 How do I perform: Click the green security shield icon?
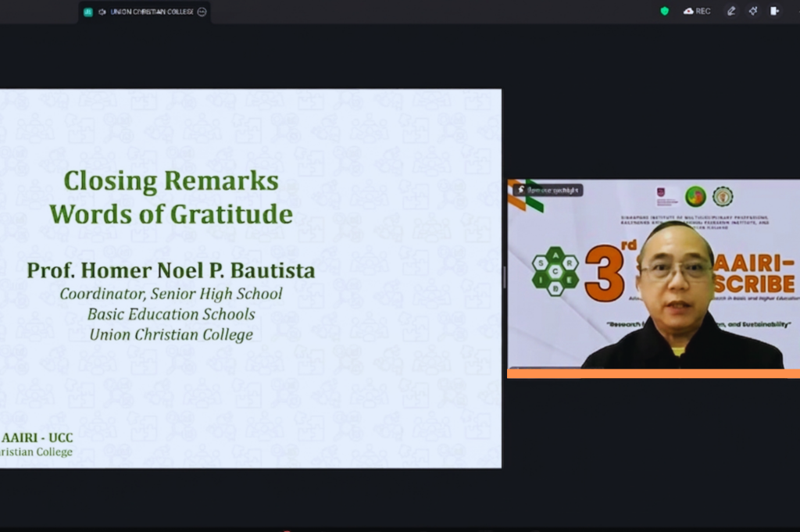tap(665, 11)
